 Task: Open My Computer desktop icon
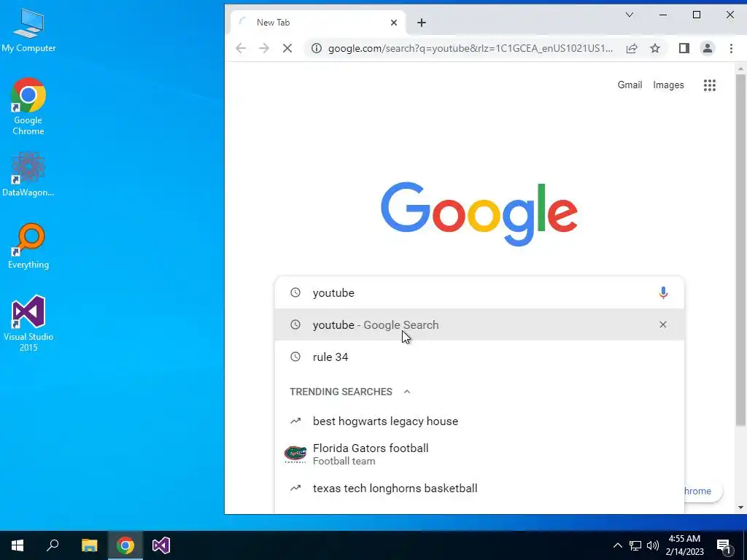click(x=28, y=31)
